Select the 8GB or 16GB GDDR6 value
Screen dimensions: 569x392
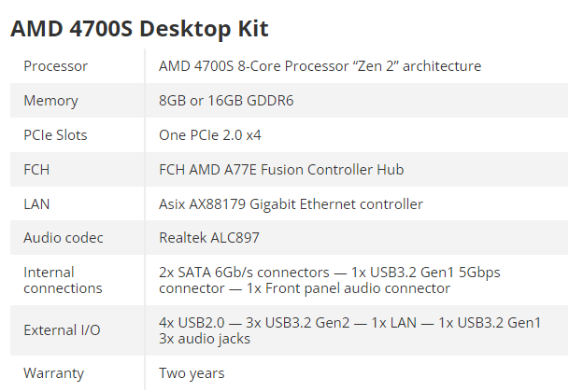pos(226,101)
